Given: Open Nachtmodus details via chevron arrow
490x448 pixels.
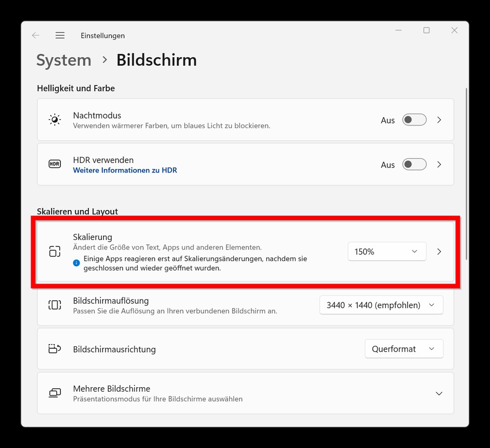Looking at the screenshot, I should [439, 120].
